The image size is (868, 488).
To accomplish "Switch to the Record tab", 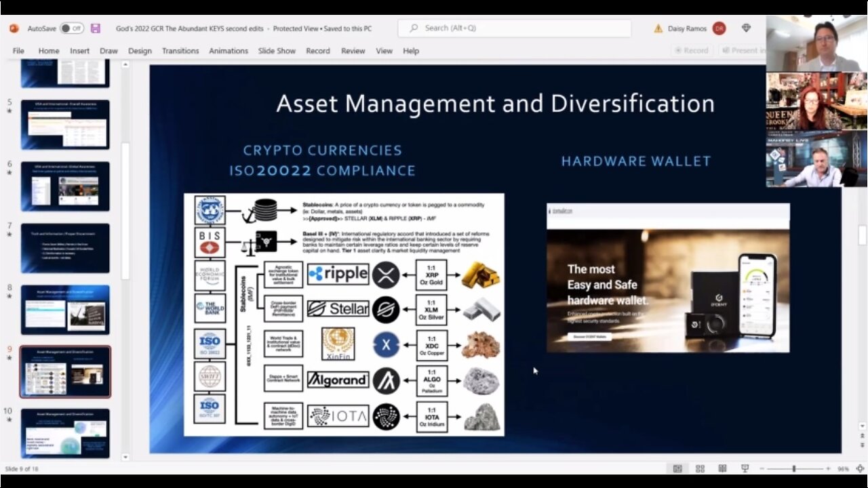I will pos(317,51).
